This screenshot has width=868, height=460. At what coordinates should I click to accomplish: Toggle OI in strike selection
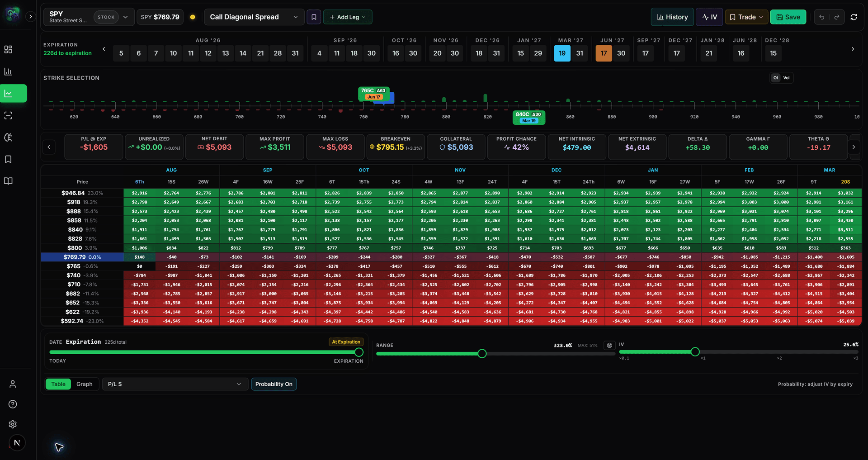pyautogui.click(x=776, y=78)
